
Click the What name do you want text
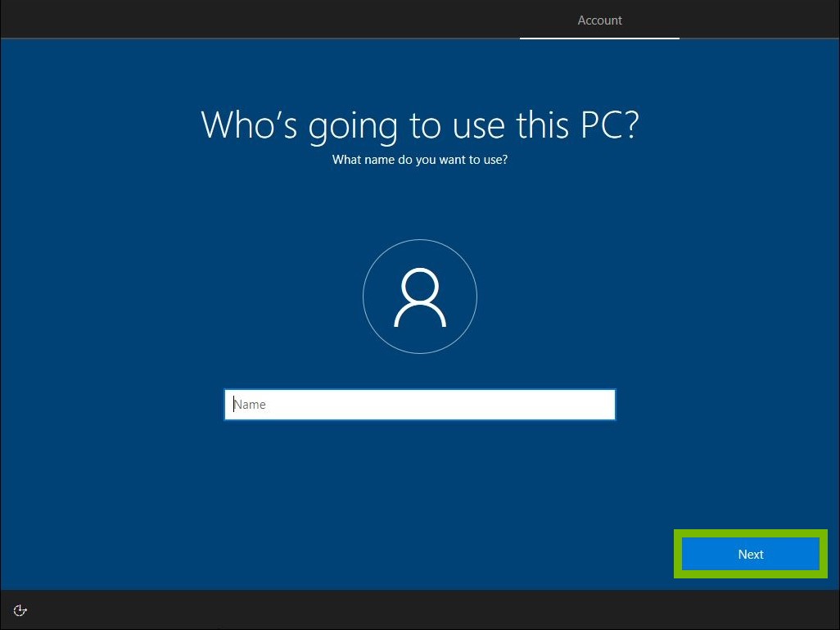(x=420, y=160)
